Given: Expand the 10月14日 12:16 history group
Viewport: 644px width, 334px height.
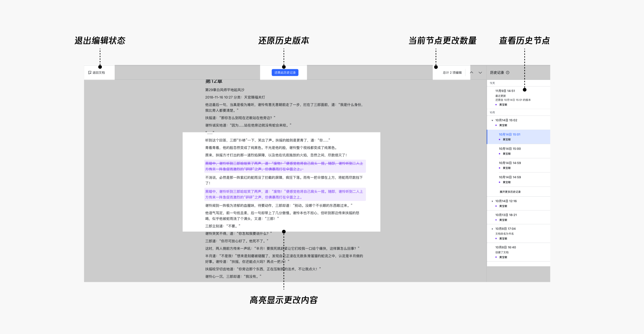Looking at the screenshot, I should coord(492,201).
